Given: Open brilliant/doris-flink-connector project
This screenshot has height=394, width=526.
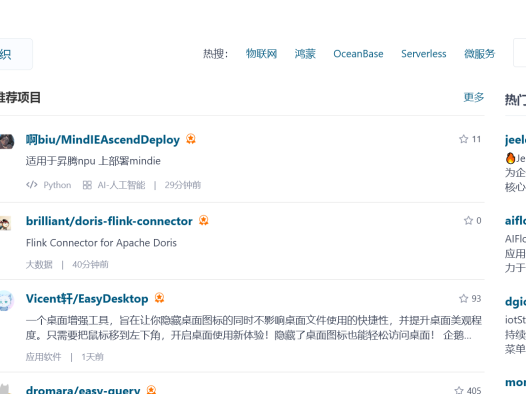Looking at the screenshot, I should point(109,221).
